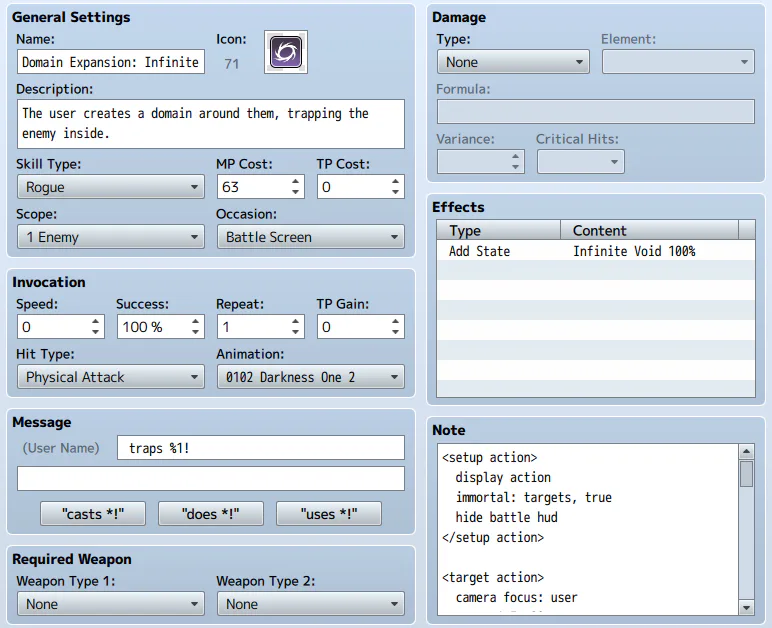This screenshot has height=628, width=772.
Task: Increase Success percentage with up arrow
Action: point(195,321)
